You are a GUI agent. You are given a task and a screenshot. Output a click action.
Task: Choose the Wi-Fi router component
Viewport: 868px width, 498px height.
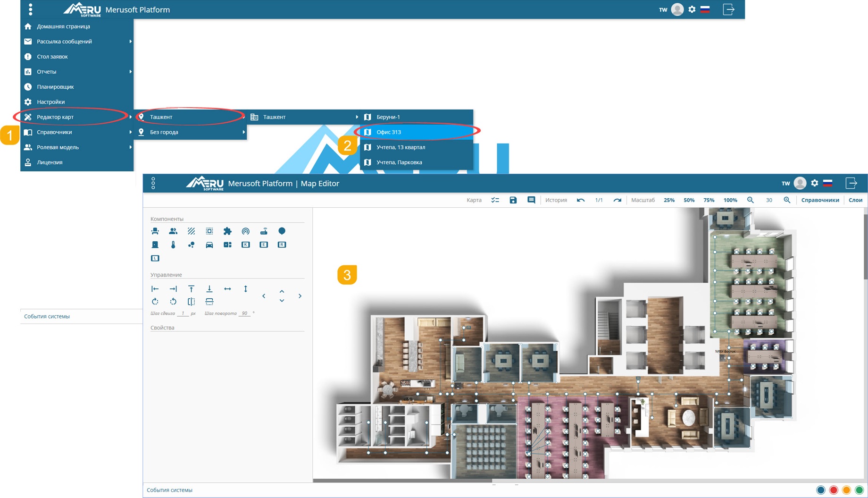264,231
